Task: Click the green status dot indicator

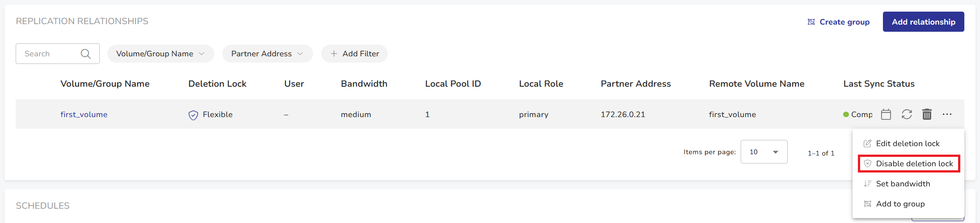Action: [x=846, y=114]
